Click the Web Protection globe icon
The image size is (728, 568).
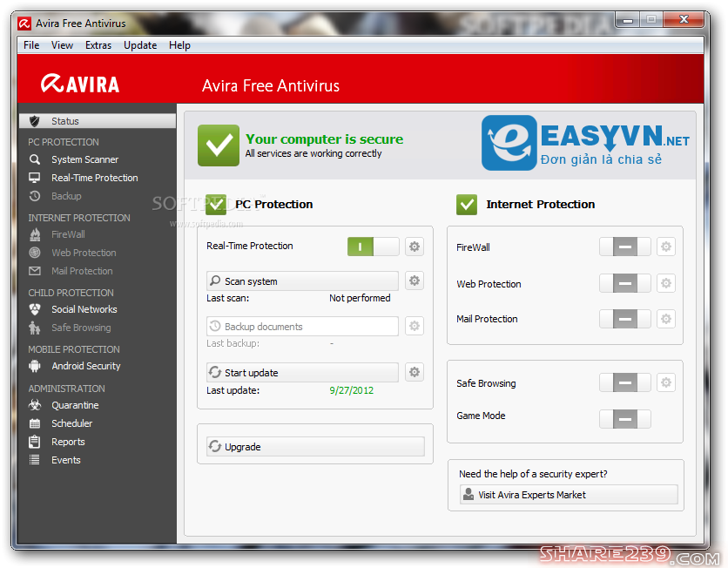tap(34, 253)
